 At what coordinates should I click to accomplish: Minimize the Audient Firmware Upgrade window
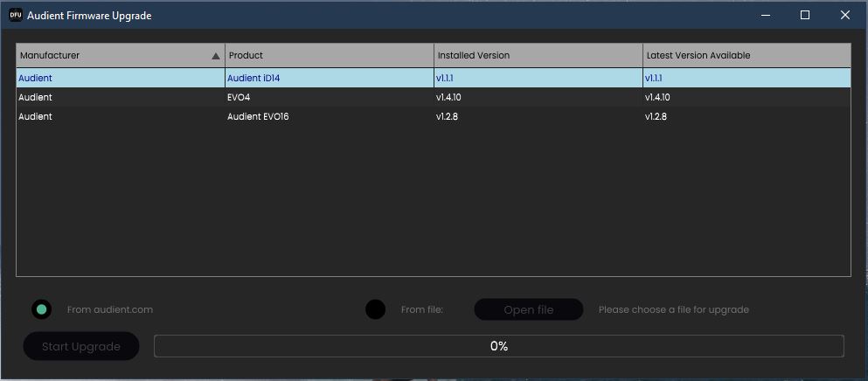766,15
